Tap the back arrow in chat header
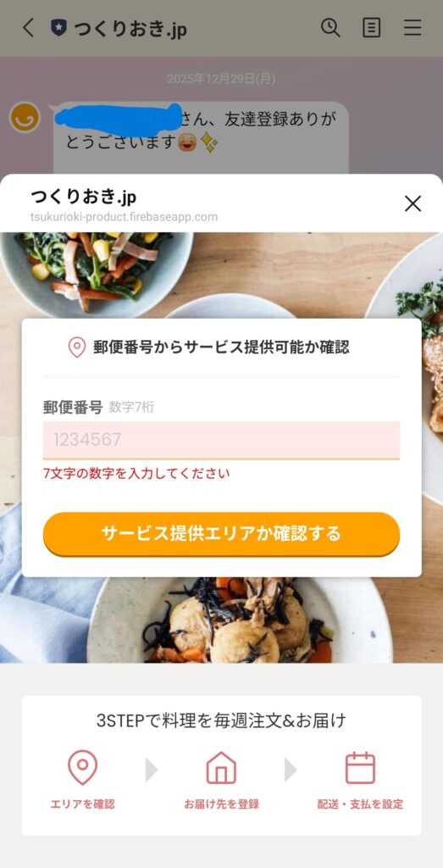This screenshot has height=868, width=443. pyautogui.click(x=28, y=28)
